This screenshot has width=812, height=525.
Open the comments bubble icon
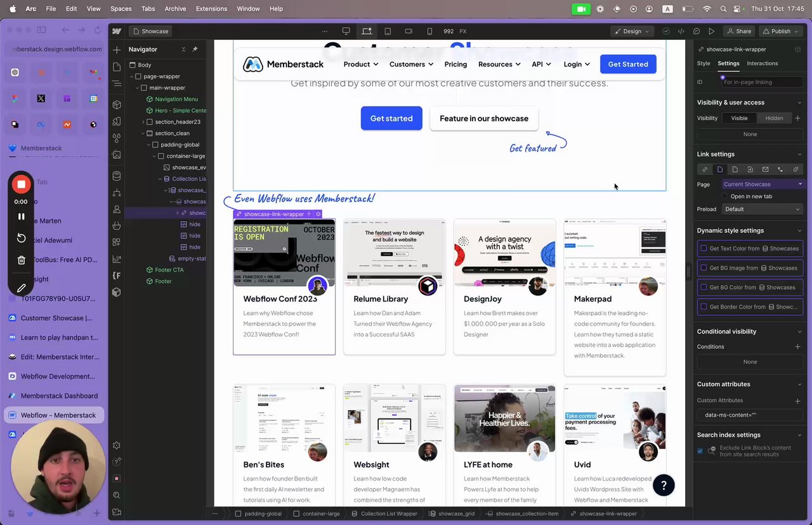coord(696,31)
